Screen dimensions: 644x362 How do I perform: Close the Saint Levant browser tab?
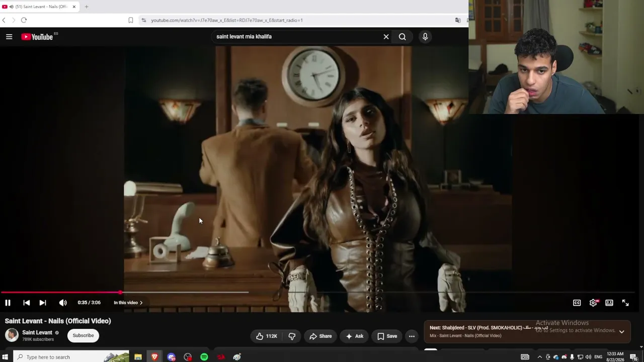(74, 7)
